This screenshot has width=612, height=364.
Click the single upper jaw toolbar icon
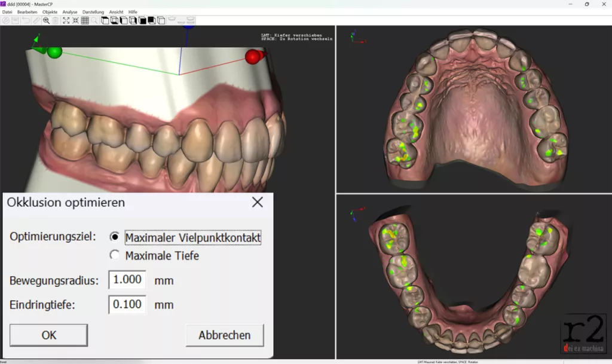coord(172,20)
